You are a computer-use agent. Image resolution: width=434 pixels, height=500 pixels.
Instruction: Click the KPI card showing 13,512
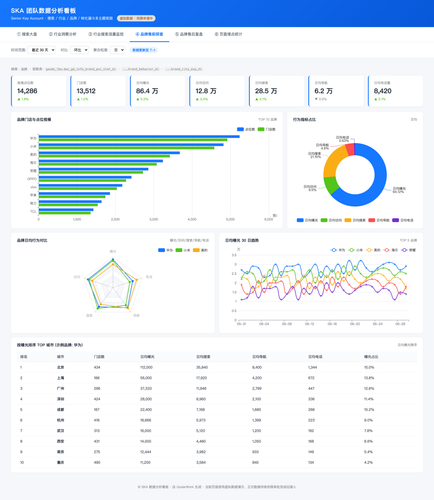tap(98, 91)
